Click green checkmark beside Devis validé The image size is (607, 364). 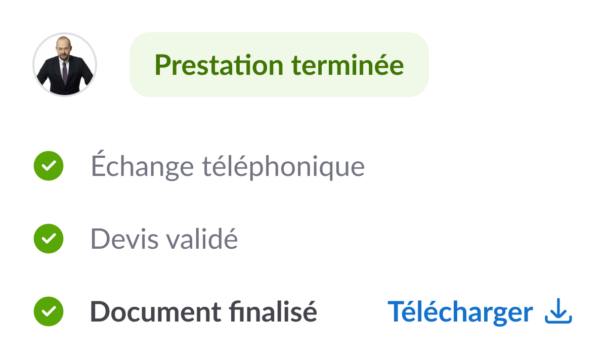[x=49, y=239]
